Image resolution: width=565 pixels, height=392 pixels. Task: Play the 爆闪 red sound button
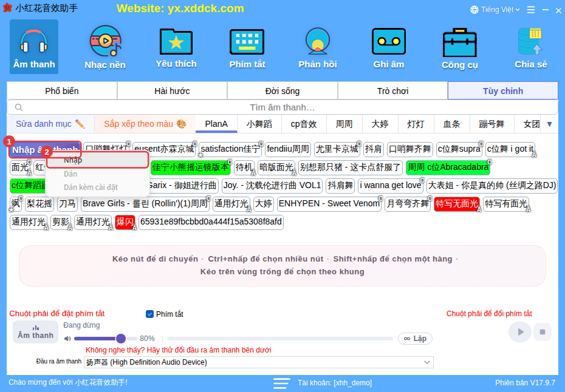pyautogui.click(x=125, y=222)
